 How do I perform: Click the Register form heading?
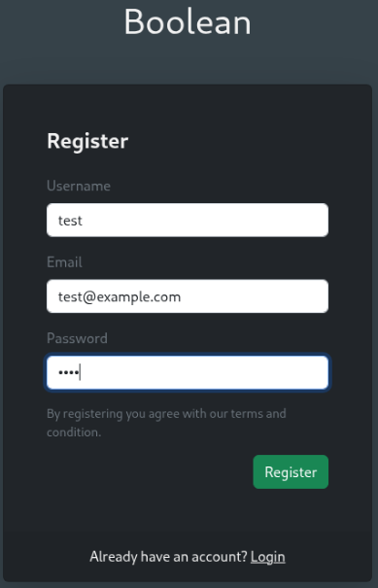tap(87, 141)
